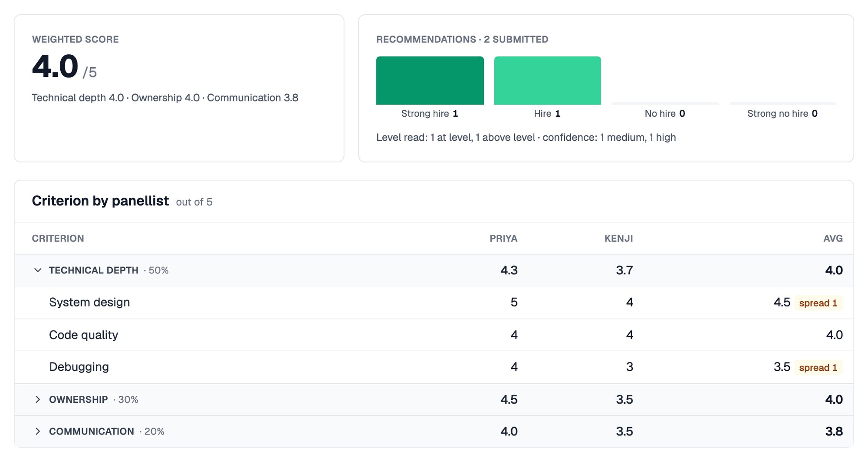Select the System design row label
Screen dimensions: 868x461
click(89, 302)
